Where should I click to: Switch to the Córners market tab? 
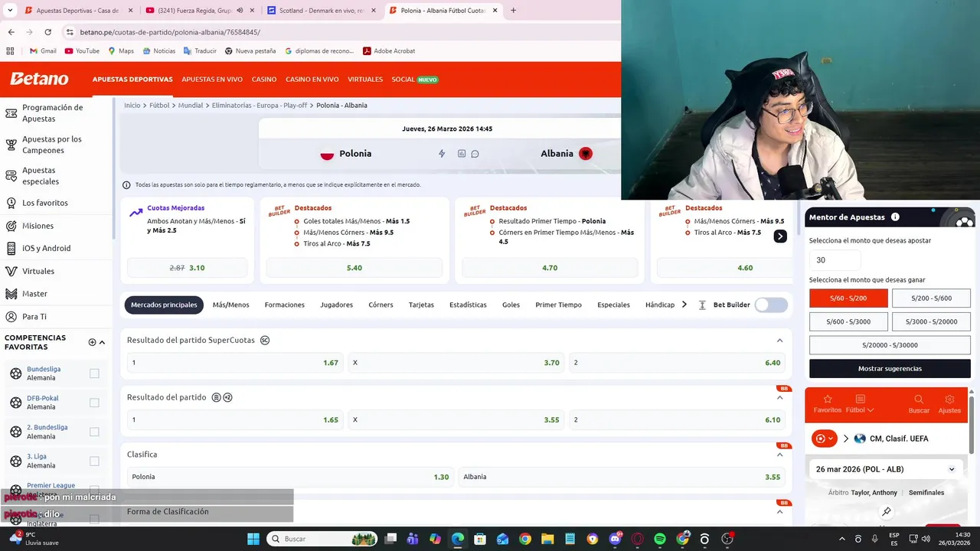pos(381,305)
